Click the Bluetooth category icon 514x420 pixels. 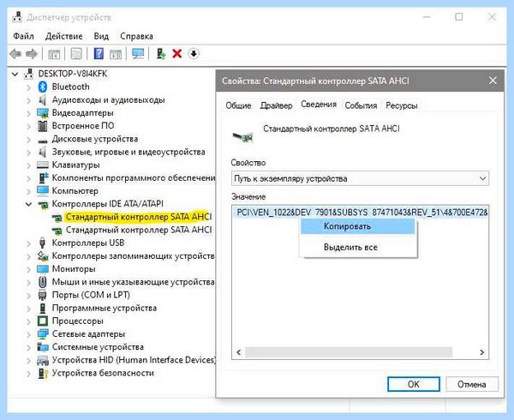coord(43,87)
